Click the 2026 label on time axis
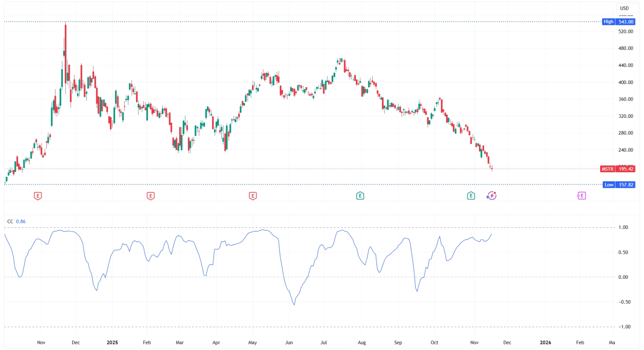The width and height of the screenshot is (644, 350). pos(545,343)
